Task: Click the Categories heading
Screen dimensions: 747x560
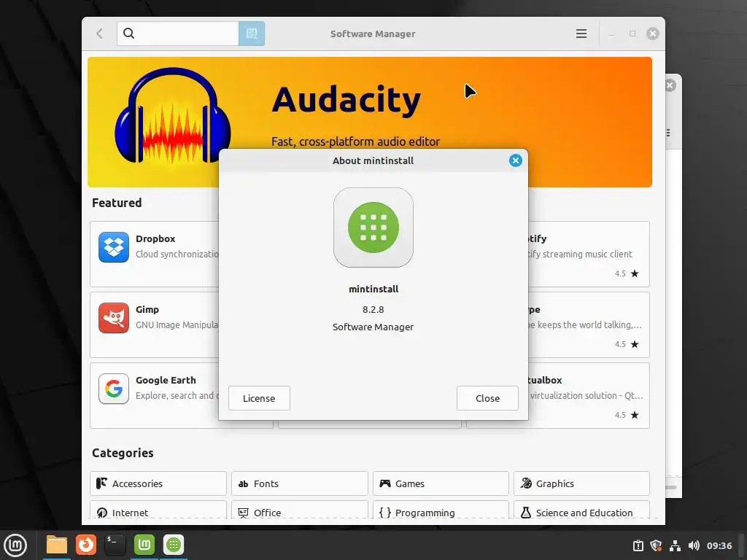Action: (x=123, y=453)
